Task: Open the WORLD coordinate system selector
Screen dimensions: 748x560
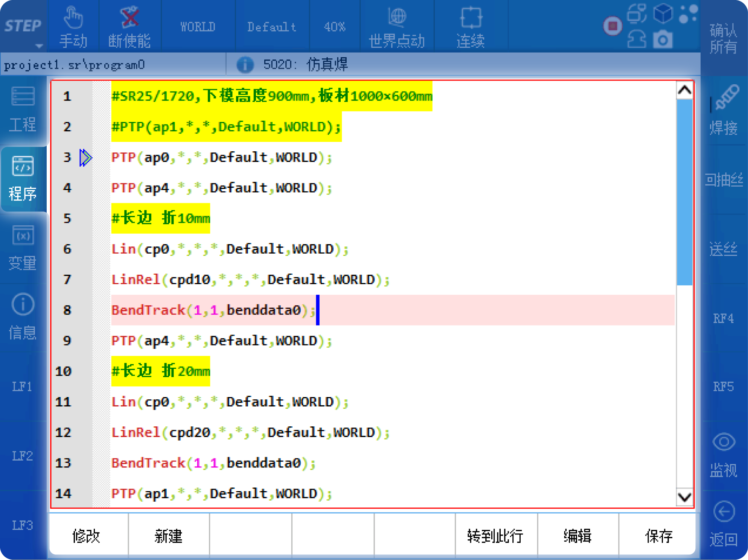Action: click(198, 27)
